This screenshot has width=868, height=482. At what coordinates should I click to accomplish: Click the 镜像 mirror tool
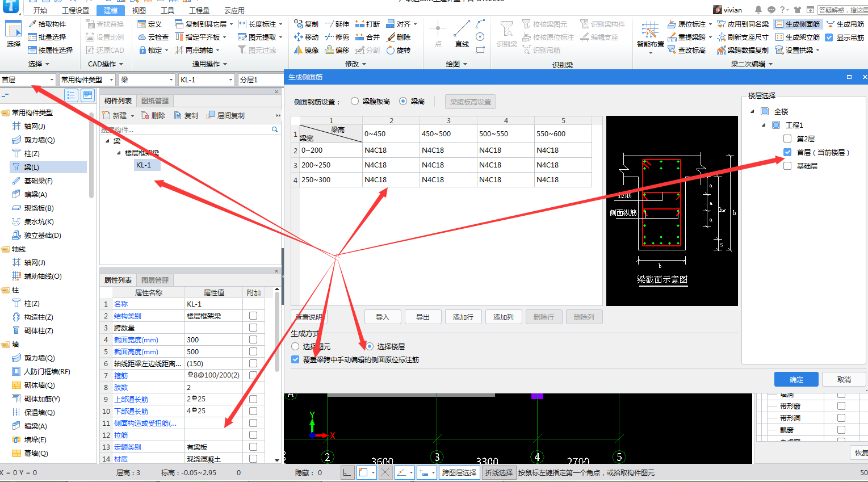pyautogui.click(x=307, y=50)
